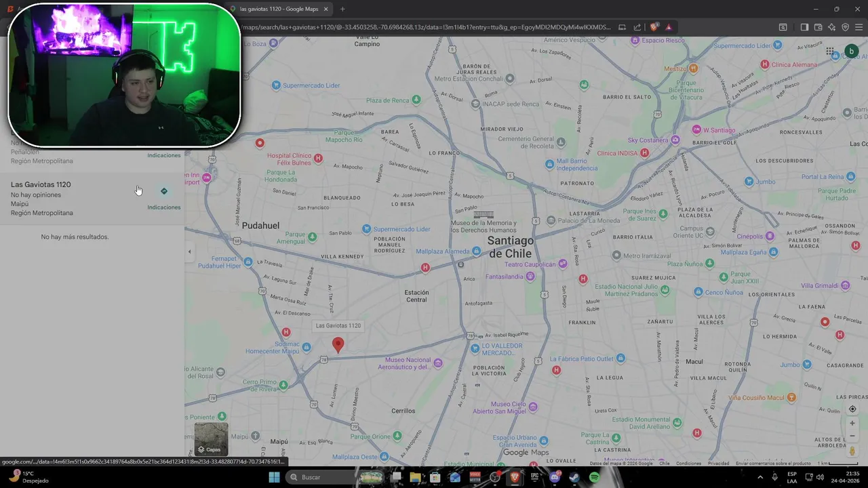Click the Palacio de La Moneda marker
868x488 pixels.
[551, 220]
